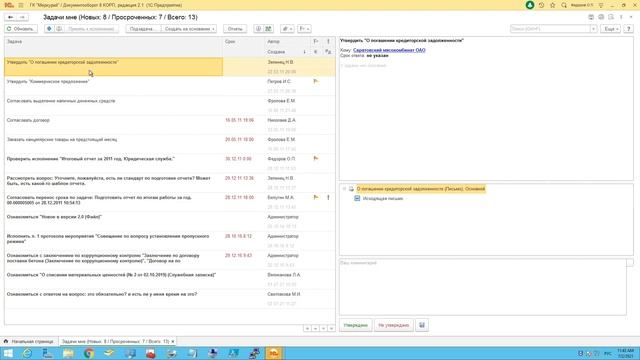Image resolution: width=640 pixels, height=360 pixels.
Task: Open the Создать на основании dropdown
Action: pyautogui.click(x=189, y=29)
